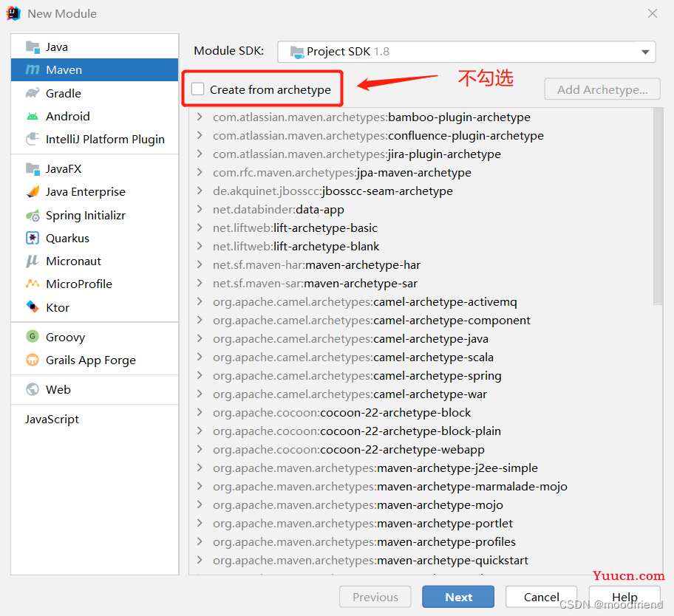Image resolution: width=674 pixels, height=616 pixels.
Task: Expand the bamboo-plugin-archetype entry
Action: pyautogui.click(x=200, y=117)
